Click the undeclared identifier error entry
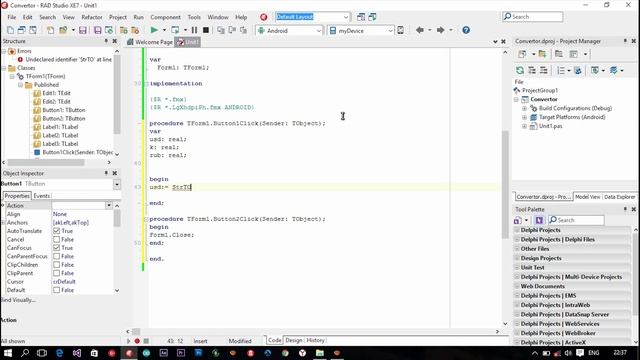 68,60
